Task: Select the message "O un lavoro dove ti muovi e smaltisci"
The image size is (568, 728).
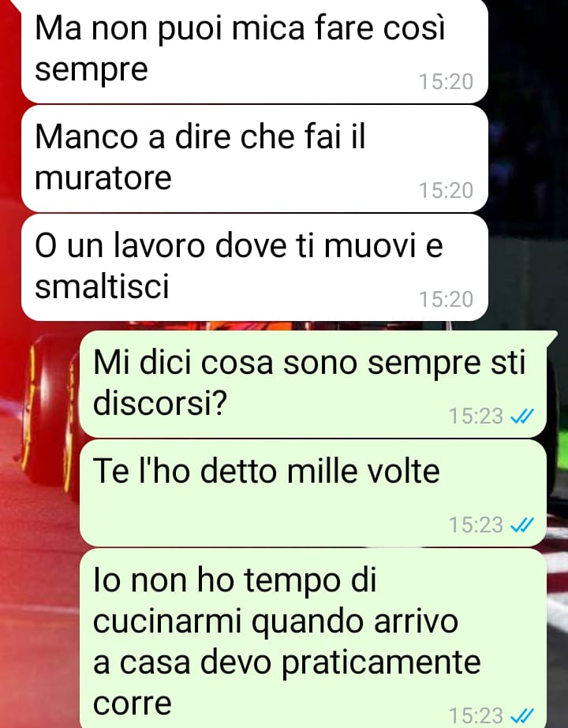Action: (255, 267)
